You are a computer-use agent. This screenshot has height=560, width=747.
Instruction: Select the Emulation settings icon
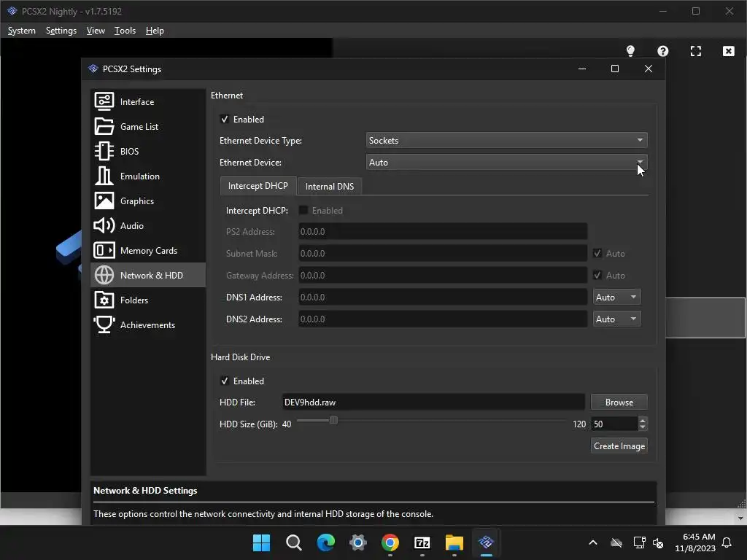click(104, 176)
